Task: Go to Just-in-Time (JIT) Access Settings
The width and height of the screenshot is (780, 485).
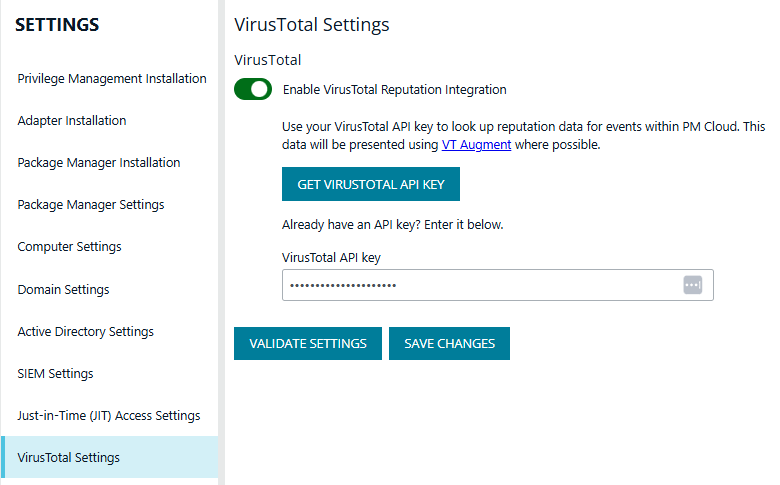Action: [x=108, y=415]
